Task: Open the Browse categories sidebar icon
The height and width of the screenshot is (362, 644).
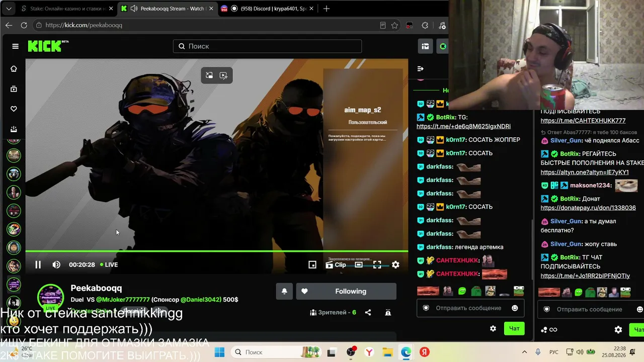Action: pyautogui.click(x=14, y=89)
